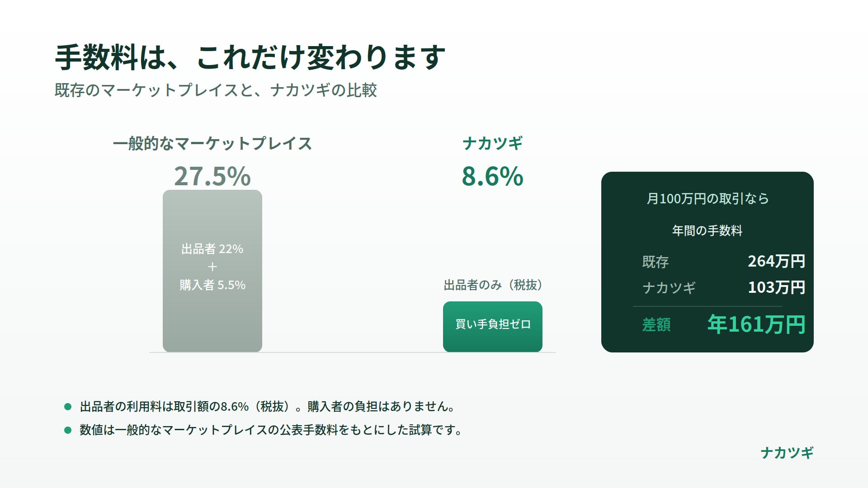Image resolution: width=868 pixels, height=488 pixels.
Task: Click the 8.6% figure
Action: [493, 176]
